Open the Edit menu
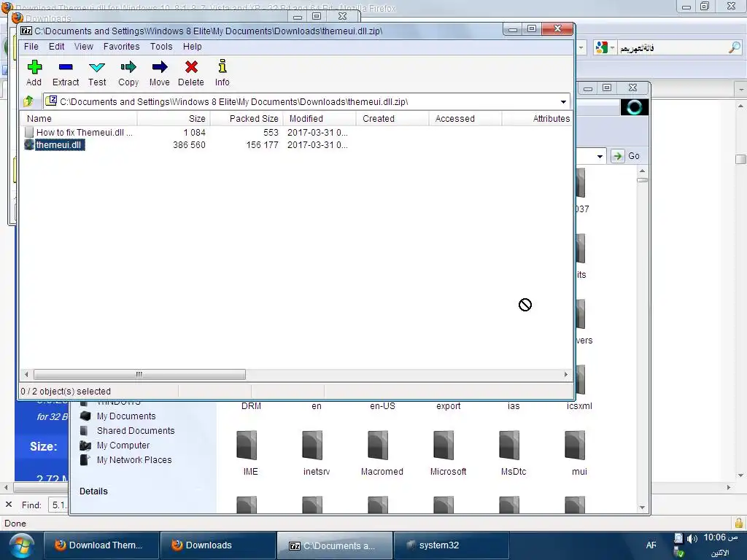The height and width of the screenshot is (560, 747). 56,47
